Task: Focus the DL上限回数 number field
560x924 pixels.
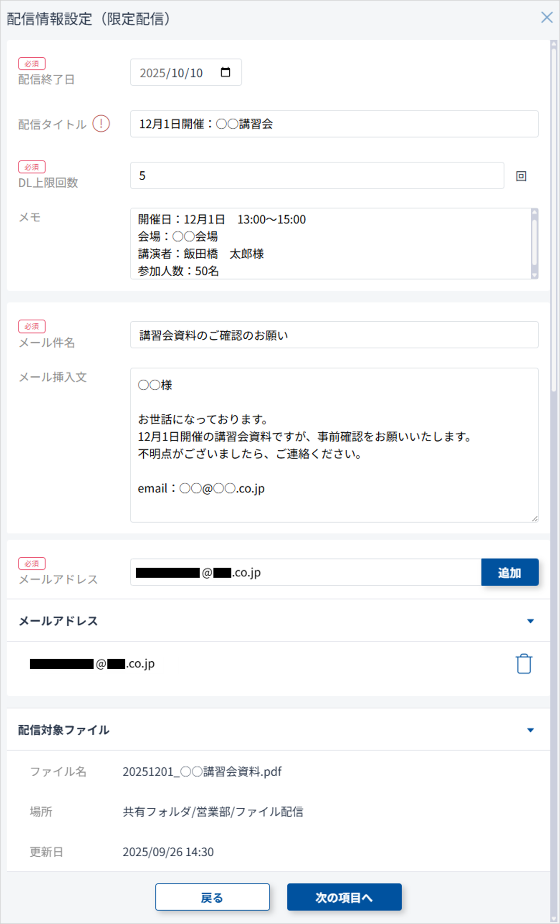Action: pyautogui.click(x=317, y=176)
